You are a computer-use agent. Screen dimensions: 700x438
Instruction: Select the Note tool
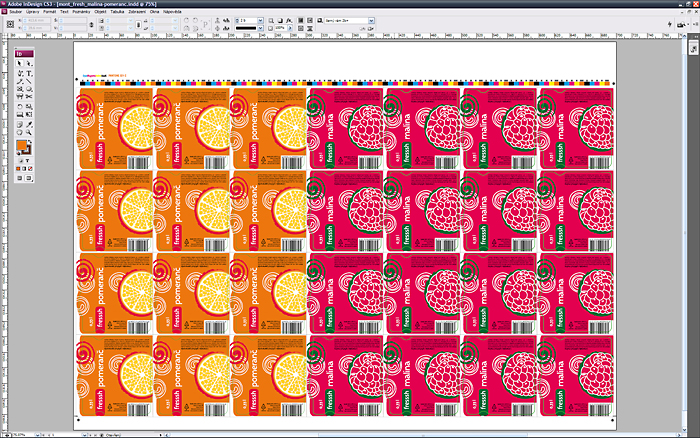20,125
